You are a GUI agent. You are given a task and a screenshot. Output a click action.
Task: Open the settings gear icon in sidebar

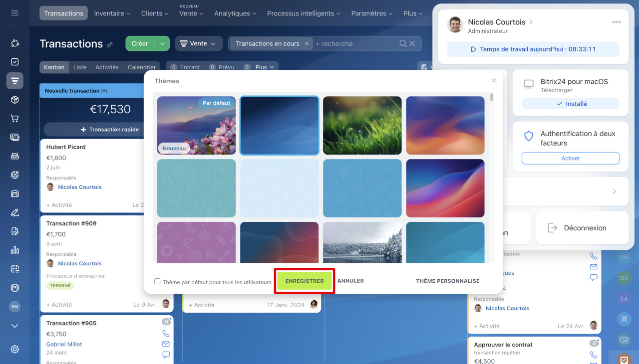14,349
